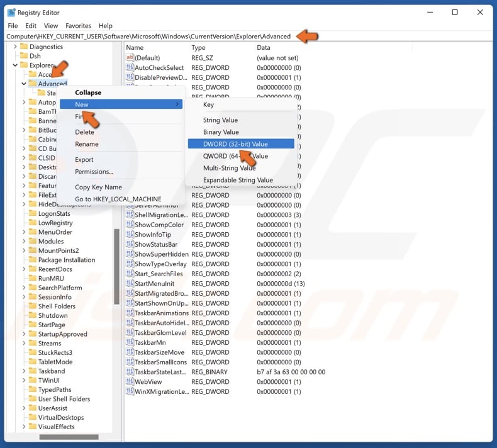Click the DisablePreviewD... DWORD icon
Image resolution: width=497 pixels, height=448 pixels.
click(130, 77)
